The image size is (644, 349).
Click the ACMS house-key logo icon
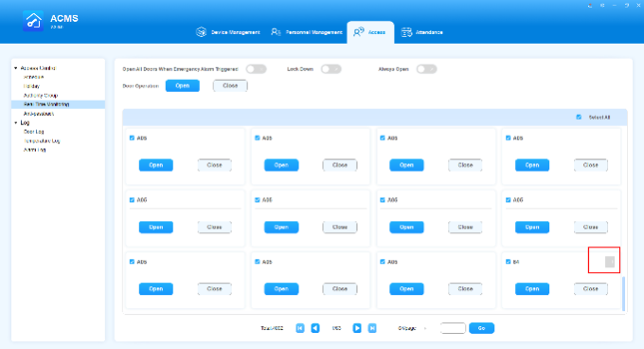click(33, 21)
